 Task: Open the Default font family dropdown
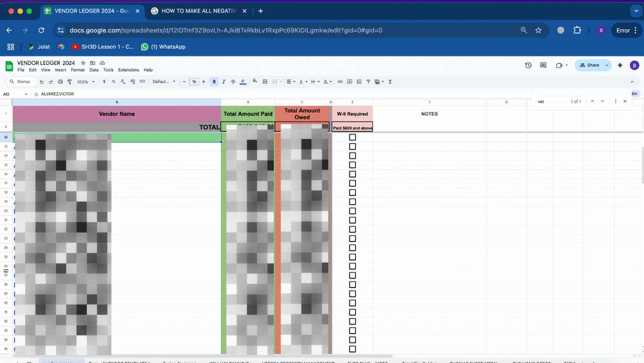coord(164,82)
